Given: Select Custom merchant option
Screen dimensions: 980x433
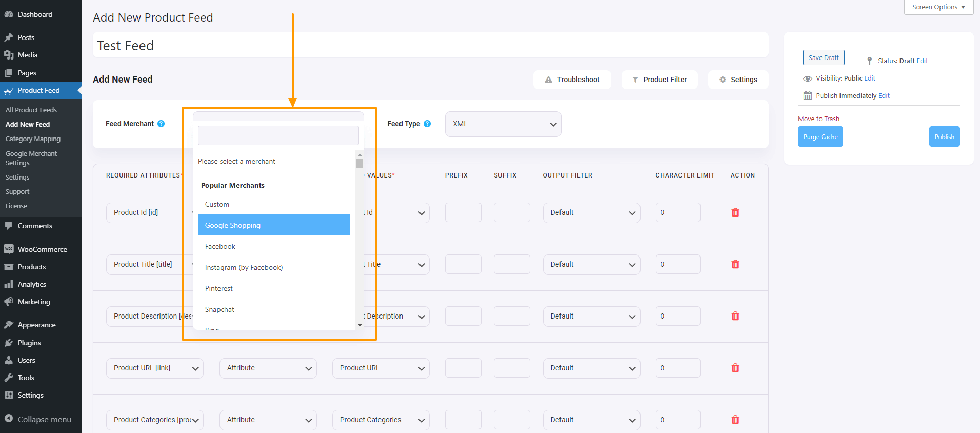Looking at the screenshot, I should click(x=274, y=204).
